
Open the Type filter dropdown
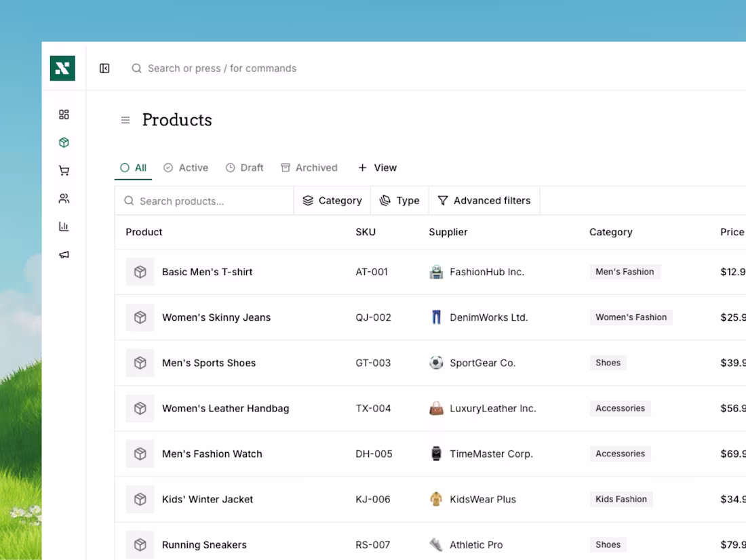click(x=399, y=201)
